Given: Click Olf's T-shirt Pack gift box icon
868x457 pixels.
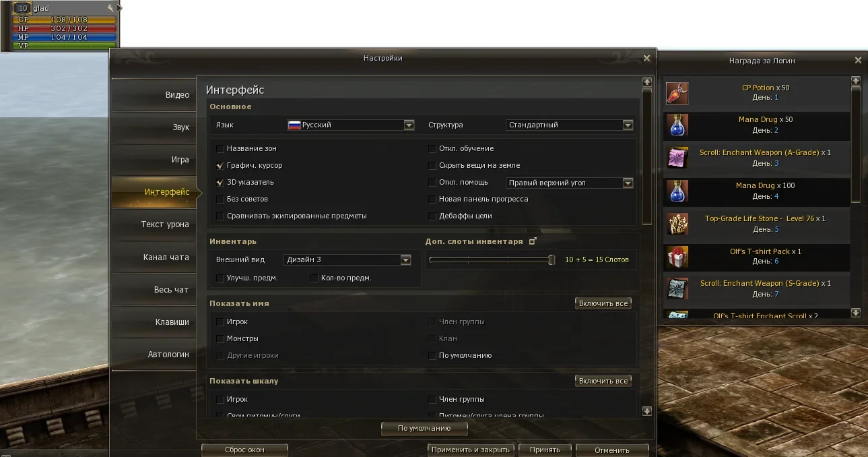Looking at the screenshot, I should click(x=677, y=256).
